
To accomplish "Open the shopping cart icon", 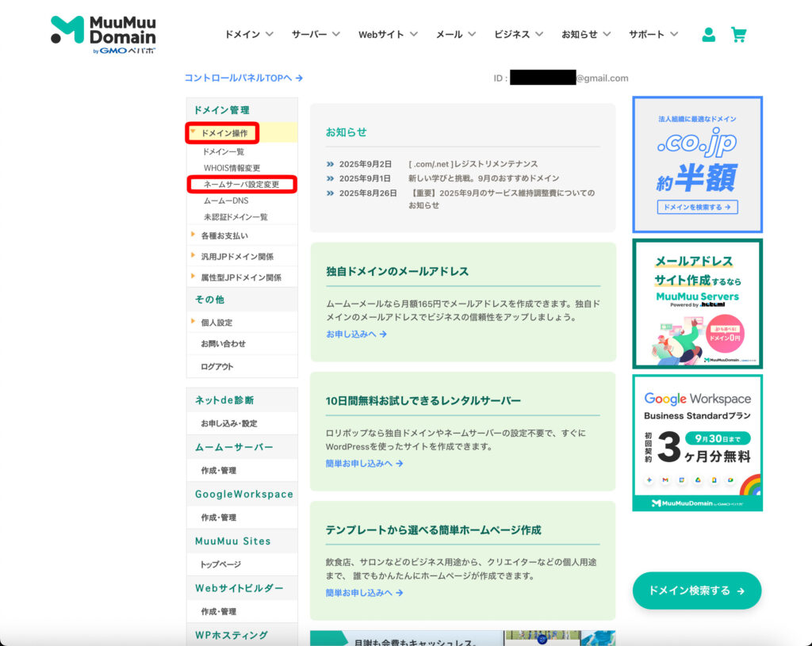I will (738, 35).
